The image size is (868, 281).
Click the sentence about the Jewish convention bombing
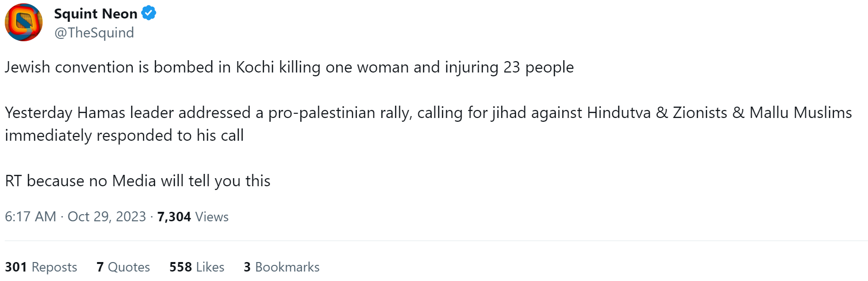[x=289, y=67]
